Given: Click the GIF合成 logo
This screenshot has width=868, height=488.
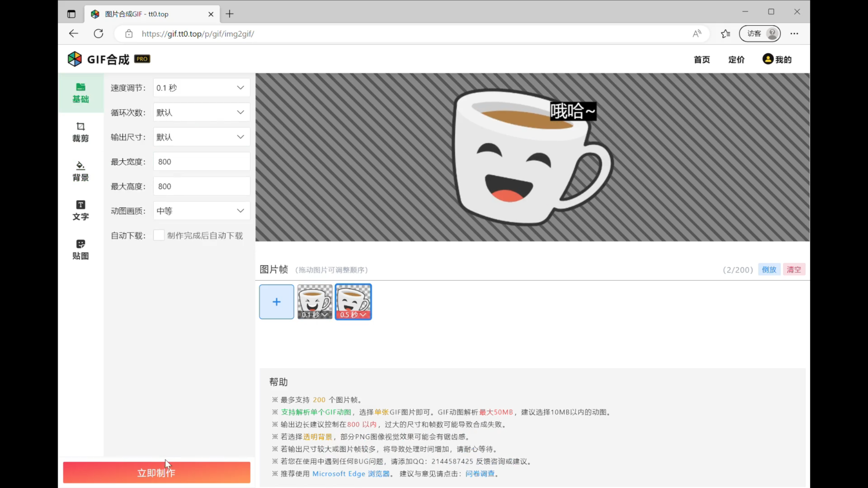Looking at the screenshot, I should coord(98,59).
